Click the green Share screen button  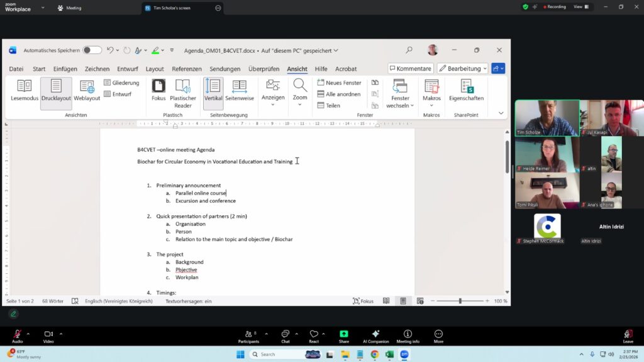click(x=344, y=337)
